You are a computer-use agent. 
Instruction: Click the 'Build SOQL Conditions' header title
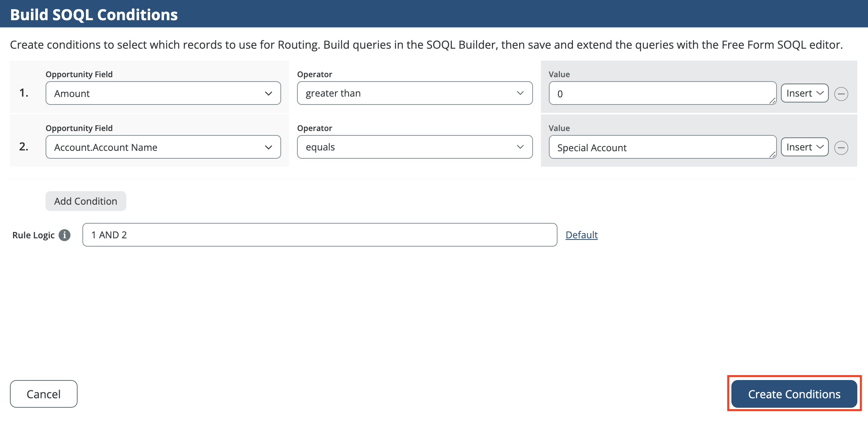tap(94, 15)
